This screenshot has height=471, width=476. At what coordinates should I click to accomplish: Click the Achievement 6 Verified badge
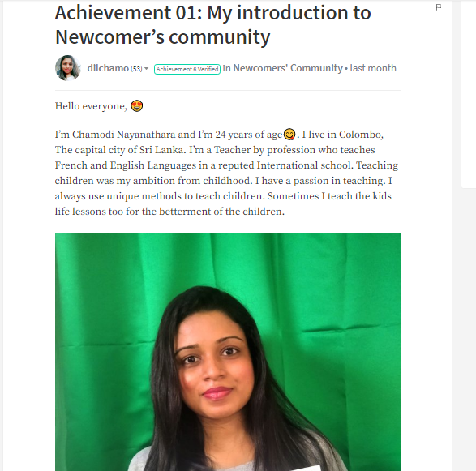click(187, 69)
